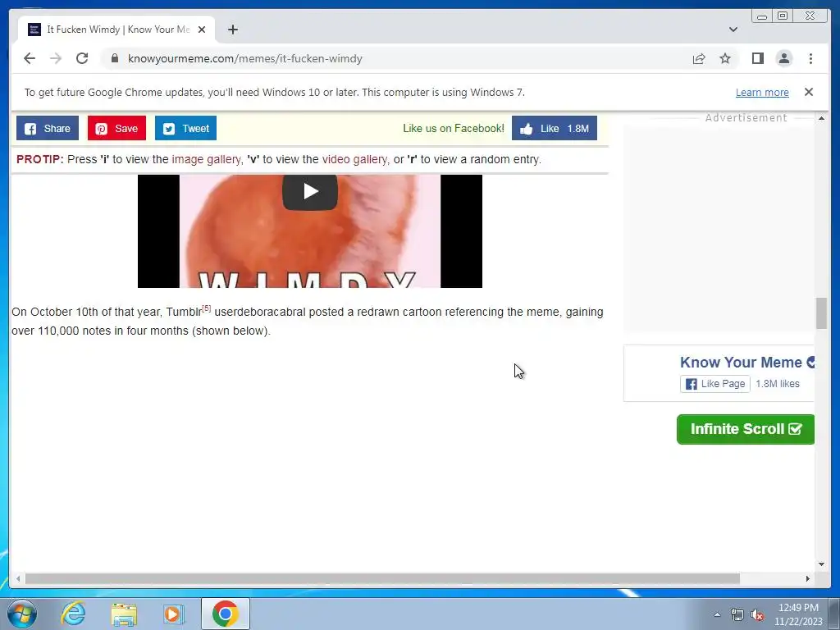Click the address bar URL
The image size is (840, 630).
244,58
